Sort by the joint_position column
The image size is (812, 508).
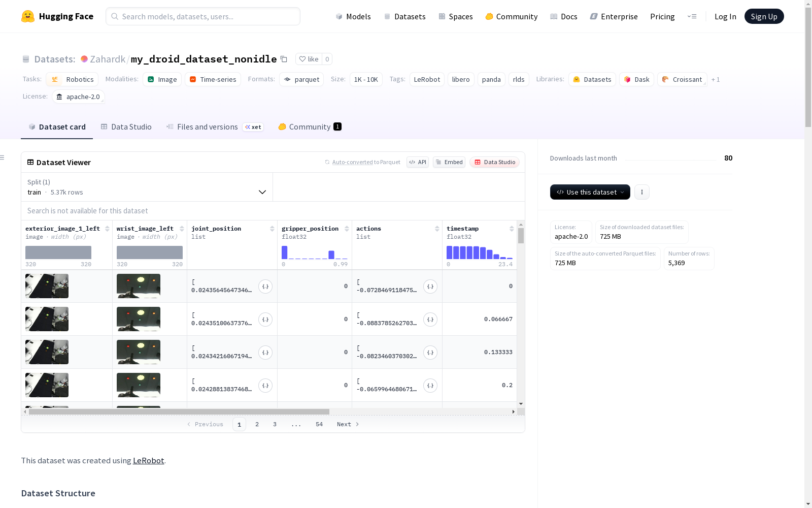(x=272, y=229)
